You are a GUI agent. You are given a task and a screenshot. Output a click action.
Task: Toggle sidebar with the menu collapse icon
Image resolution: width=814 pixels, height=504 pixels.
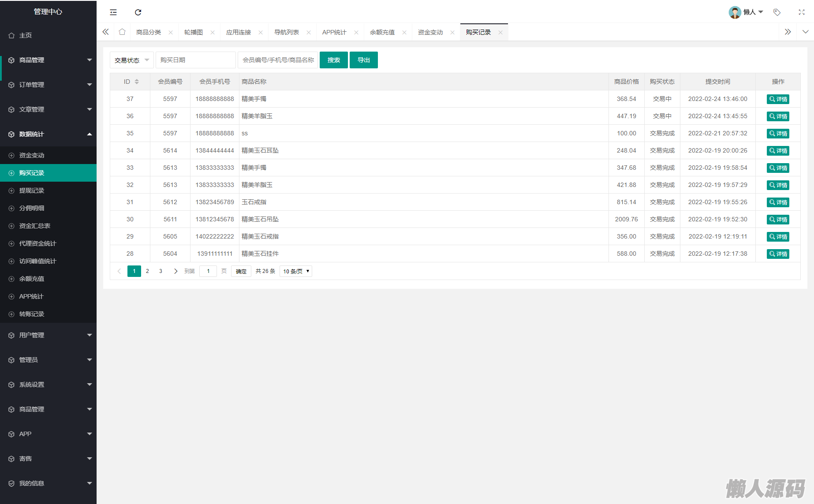coord(113,12)
